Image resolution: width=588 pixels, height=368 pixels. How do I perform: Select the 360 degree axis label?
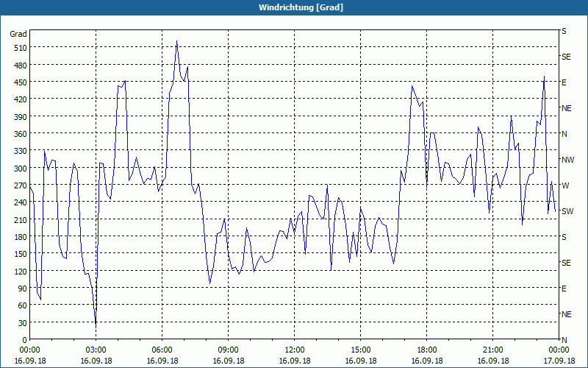click(x=21, y=134)
